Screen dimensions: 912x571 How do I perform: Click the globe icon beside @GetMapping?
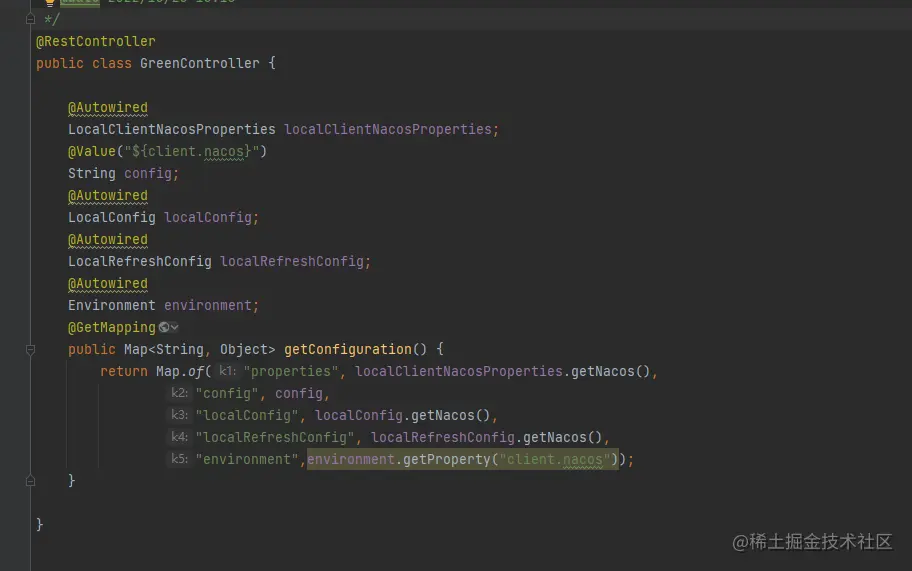pos(164,327)
